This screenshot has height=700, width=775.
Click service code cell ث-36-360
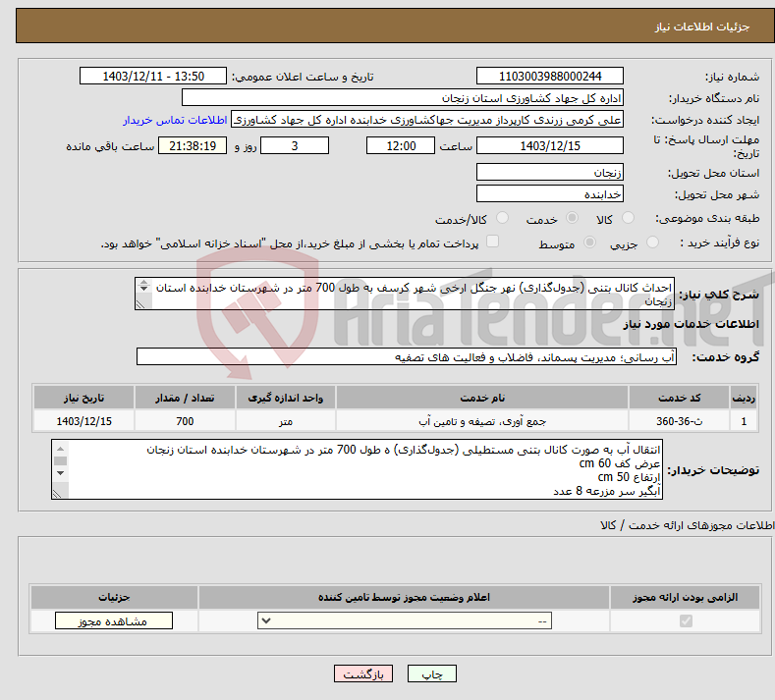point(679,421)
